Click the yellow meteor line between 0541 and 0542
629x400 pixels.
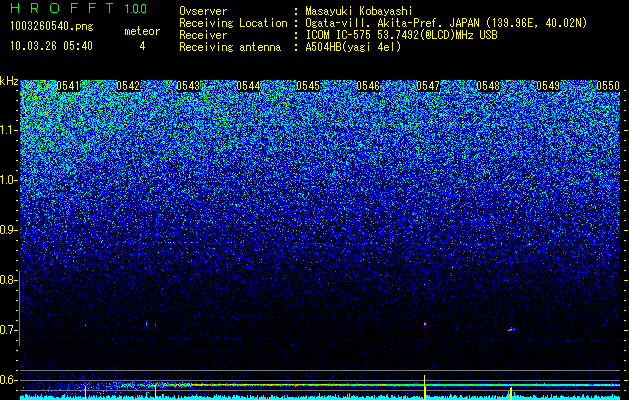(x=85, y=392)
